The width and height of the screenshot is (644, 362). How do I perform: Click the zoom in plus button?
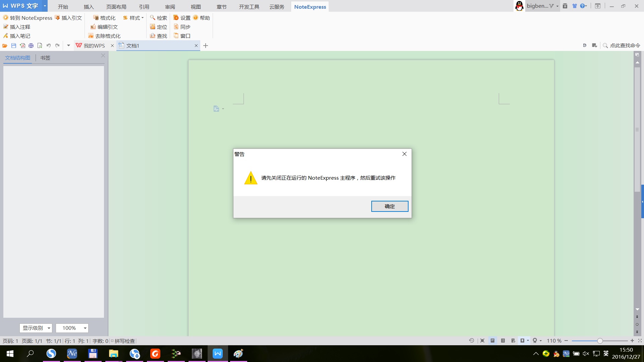[x=632, y=341]
